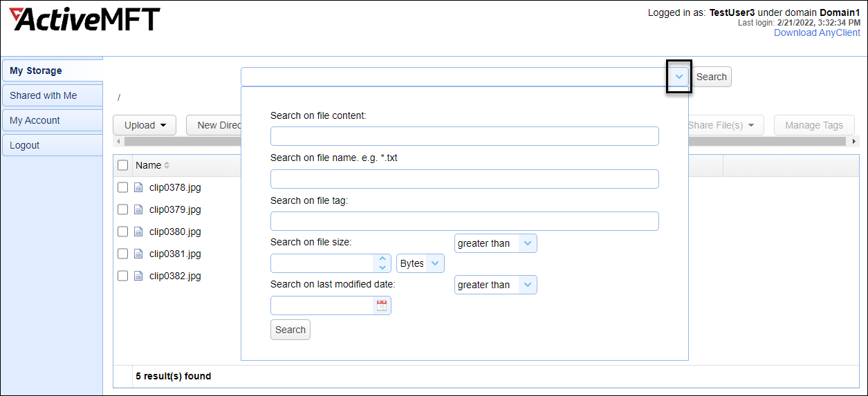Check the box for clip0382.jpg
The height and width of the screenshot is (396, 868).
(x=122, y=276)
